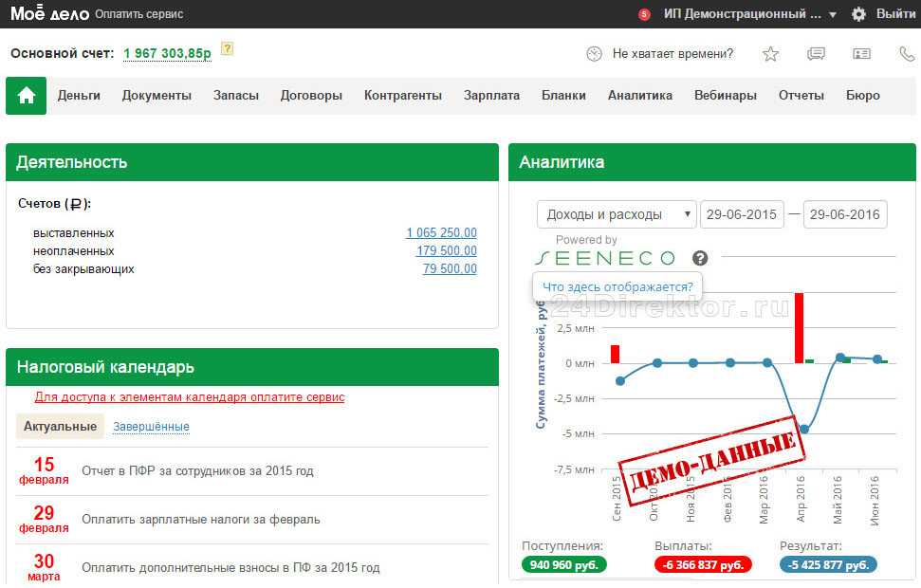Click the contact card icon
The image size is (921, 588).
point(861,54)
